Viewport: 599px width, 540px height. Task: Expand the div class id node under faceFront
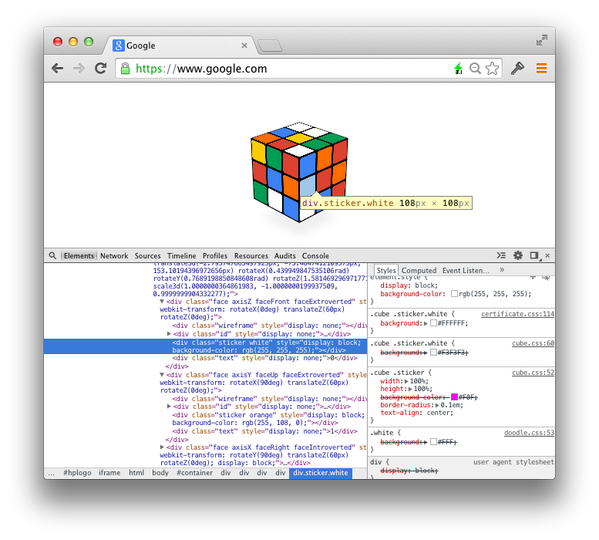pyautogui.click(x=169, y=334)
